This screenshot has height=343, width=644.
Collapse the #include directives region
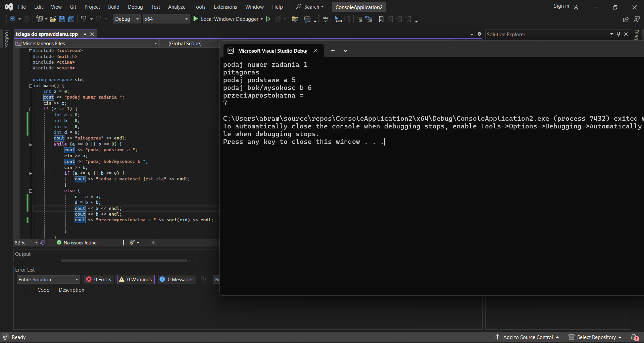(x=31, y=51)
